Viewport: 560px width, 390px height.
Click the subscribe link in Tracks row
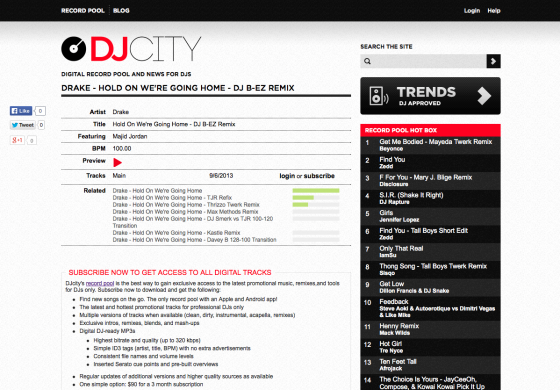point(319,176)
